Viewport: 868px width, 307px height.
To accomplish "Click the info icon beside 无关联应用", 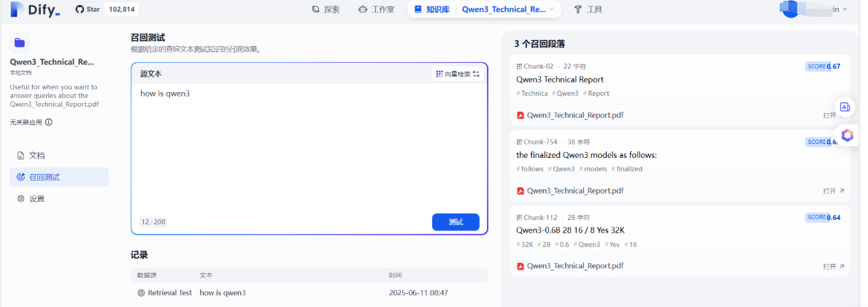I will pyautogui.click(x=49, y=123).
